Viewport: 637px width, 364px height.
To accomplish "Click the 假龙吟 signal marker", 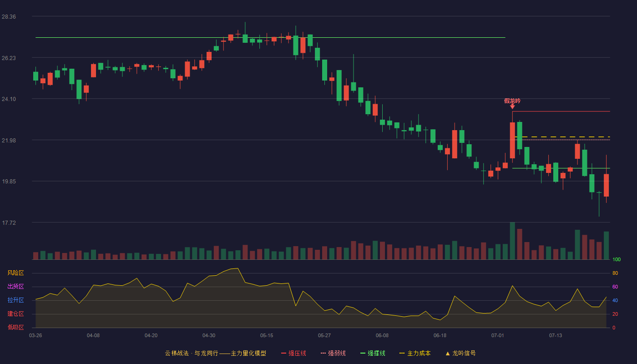I will 512,103.
